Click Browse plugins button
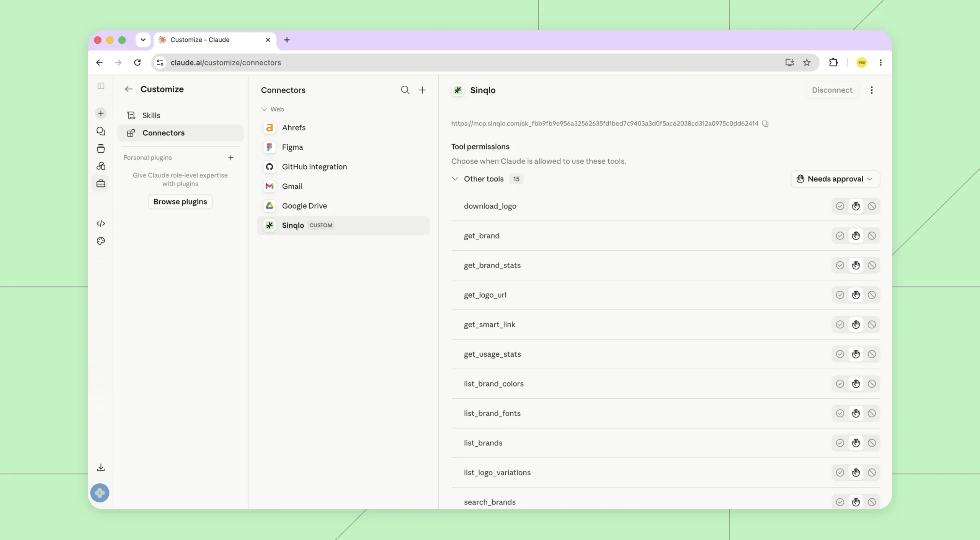 (180, 202)
